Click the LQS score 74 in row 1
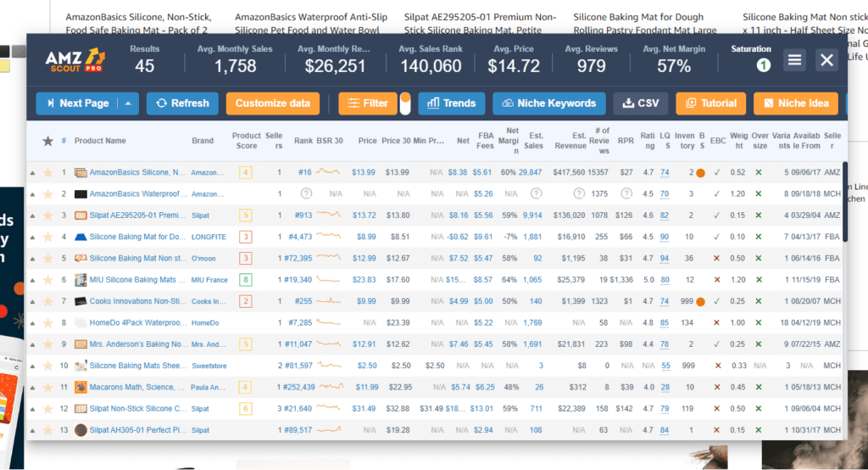The width and height of the screenshot is (868, 470). 665,172
